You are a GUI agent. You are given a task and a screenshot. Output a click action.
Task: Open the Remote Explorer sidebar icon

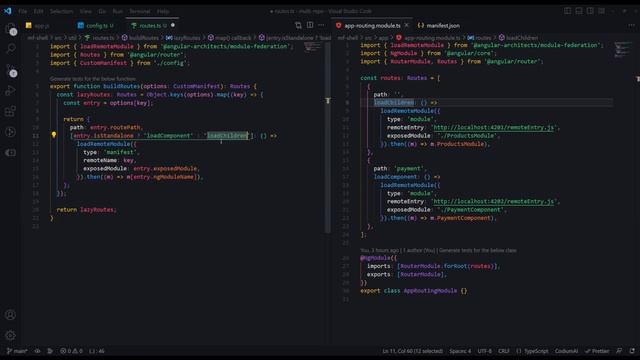[11, 153]
